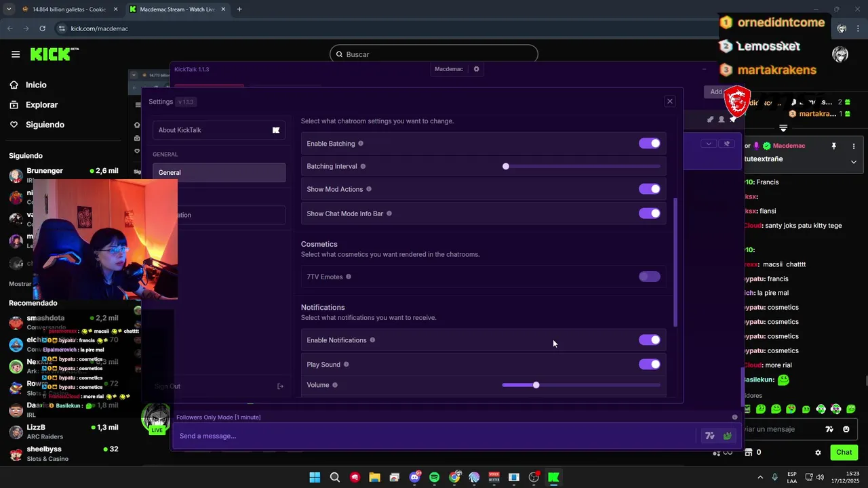
Task: Open the user avatar menu on Kick
Action: pos(840,54)
